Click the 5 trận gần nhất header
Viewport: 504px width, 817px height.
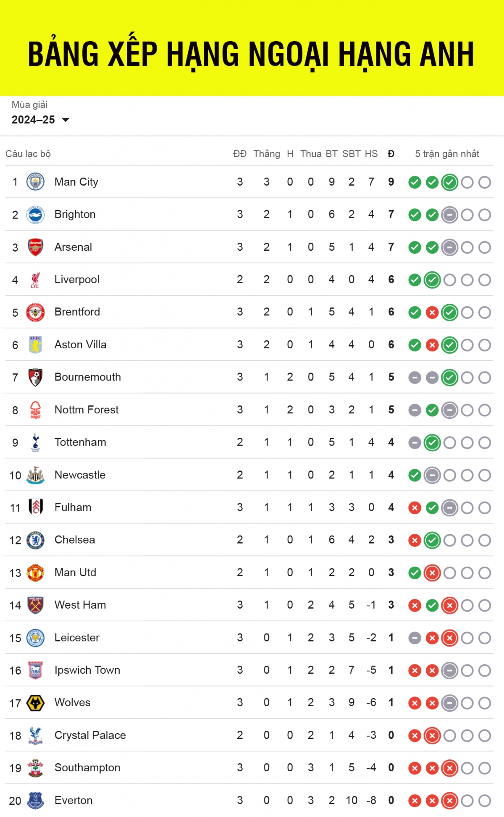point(447,154)
